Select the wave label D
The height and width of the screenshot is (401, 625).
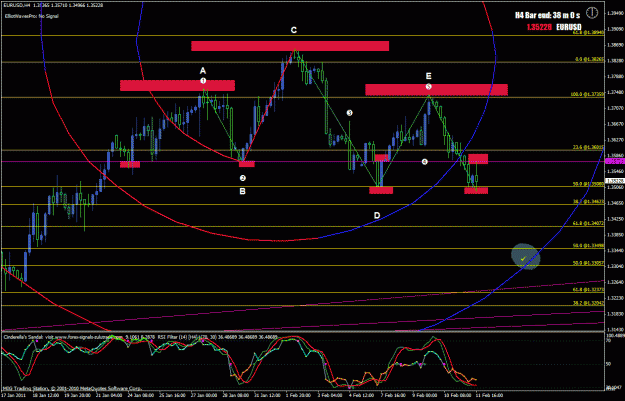pyautogui.click(x=377, y=216)
